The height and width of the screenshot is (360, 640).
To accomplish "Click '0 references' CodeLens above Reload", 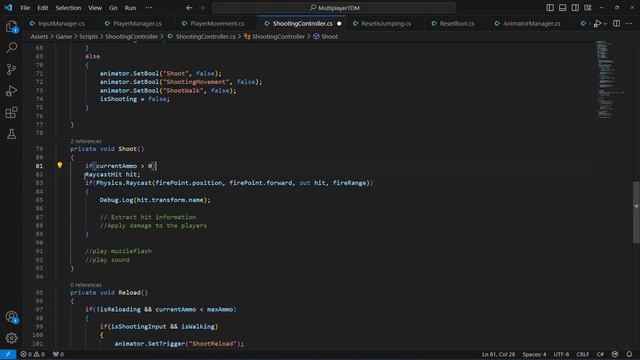I will (x=86, y=285).
